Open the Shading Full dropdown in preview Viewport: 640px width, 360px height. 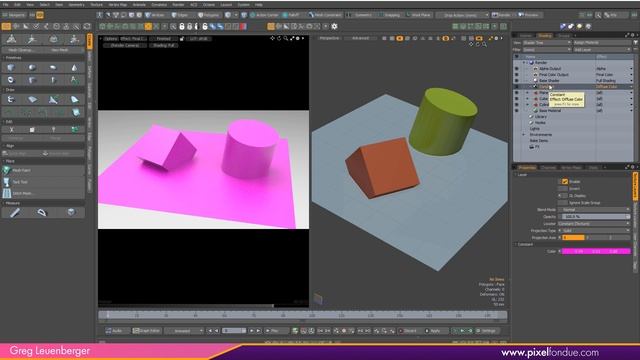pyautogui.click(x=163, y=45)
